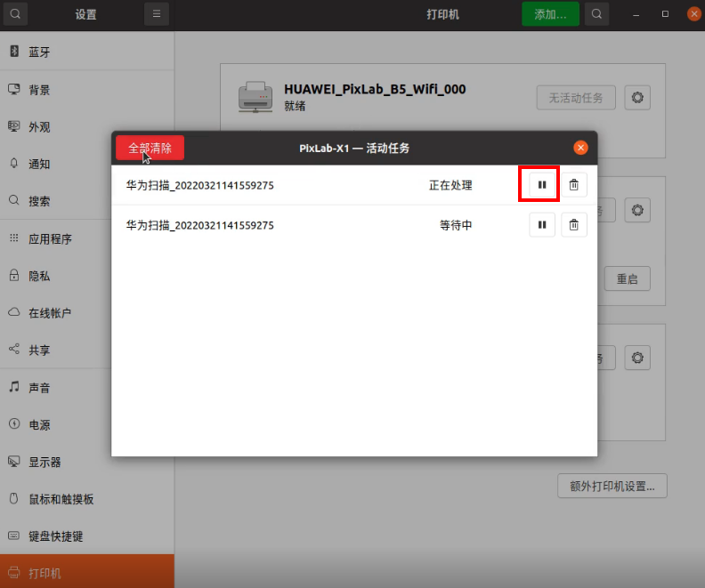
Task: Pause the job with status 等待中
Action: (542, 224)
